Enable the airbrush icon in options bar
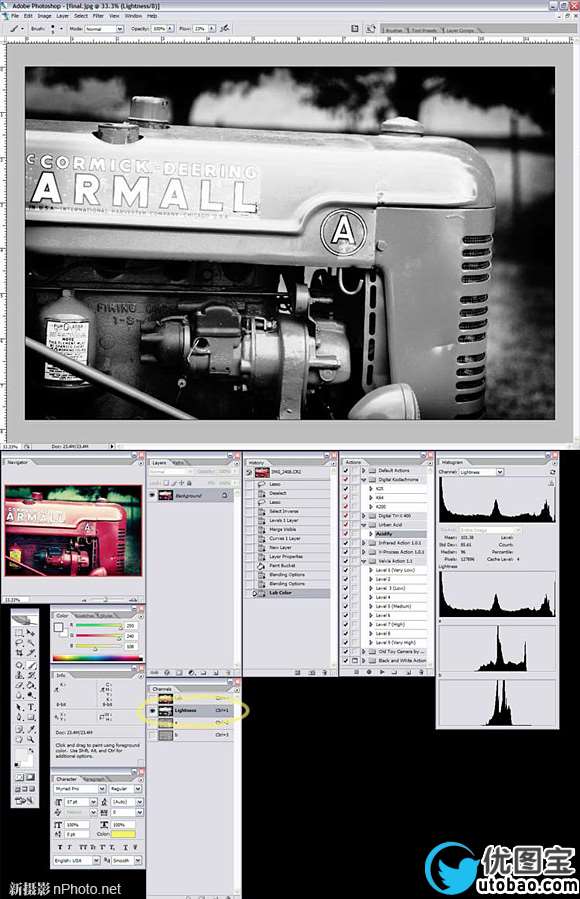The height and width of the screenshot is (899, 580). pos(225,28)
